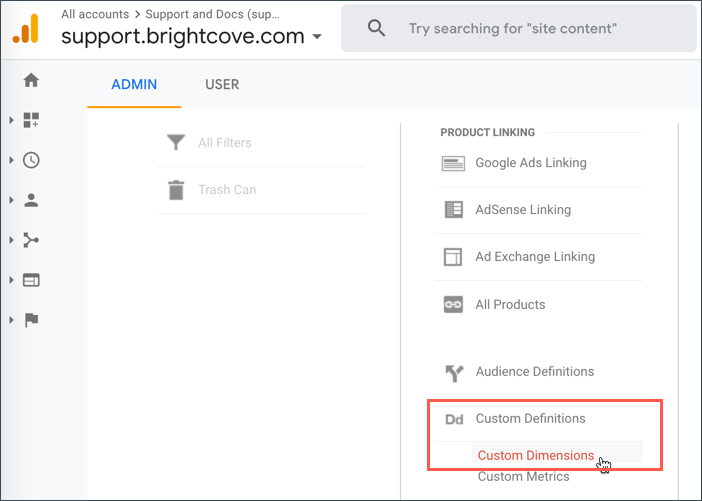Click the Custom Definitions Dd icon
Screen dimensions: 702x501
(x=454, y=420)
